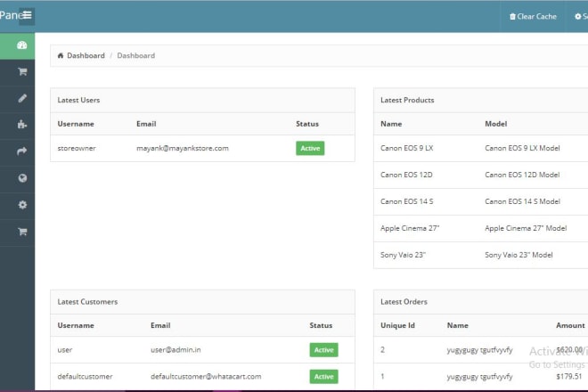This screenshot has width=588, height=392.
Task: Open the upper shopping cart sidebar icon
Action: point(22,71)
